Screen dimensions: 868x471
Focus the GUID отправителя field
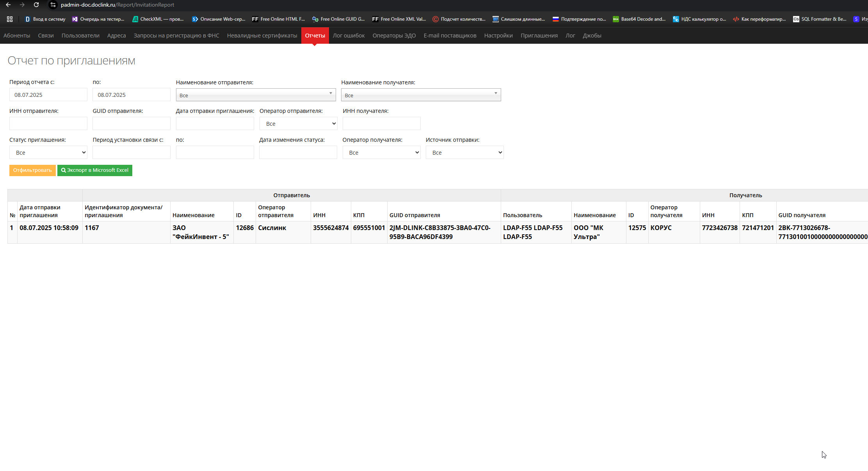pyautogui.click(x=132, y=124)
